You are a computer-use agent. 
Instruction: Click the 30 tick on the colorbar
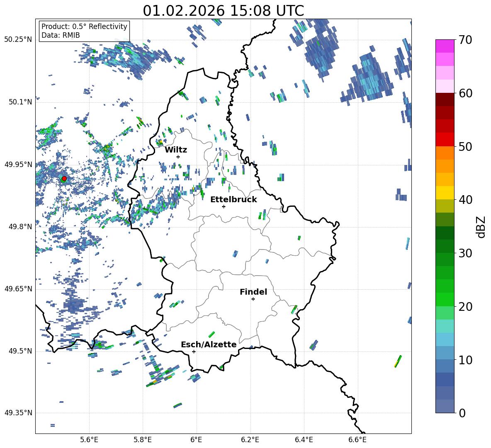tap(465, 253)
